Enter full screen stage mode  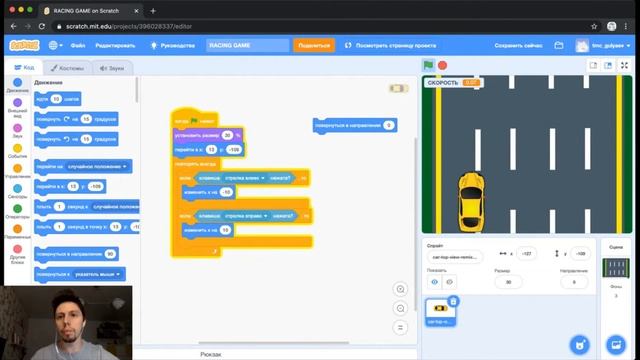(x=624, y=65)
